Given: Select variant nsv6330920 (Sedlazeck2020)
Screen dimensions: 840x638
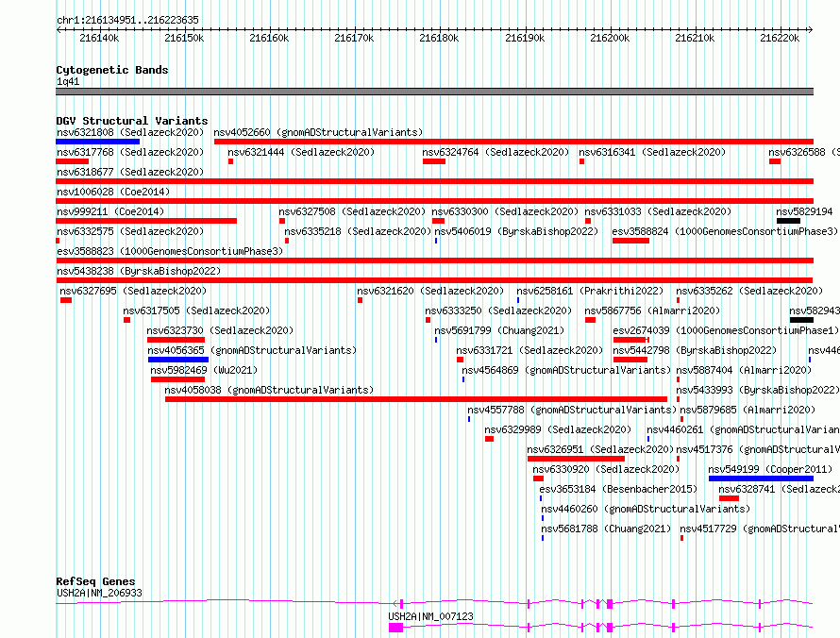Looking at the screenshot, I should point(607,469).
